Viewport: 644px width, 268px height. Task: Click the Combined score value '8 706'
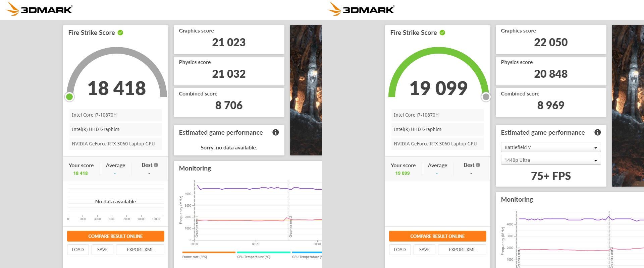coord(229,106)
